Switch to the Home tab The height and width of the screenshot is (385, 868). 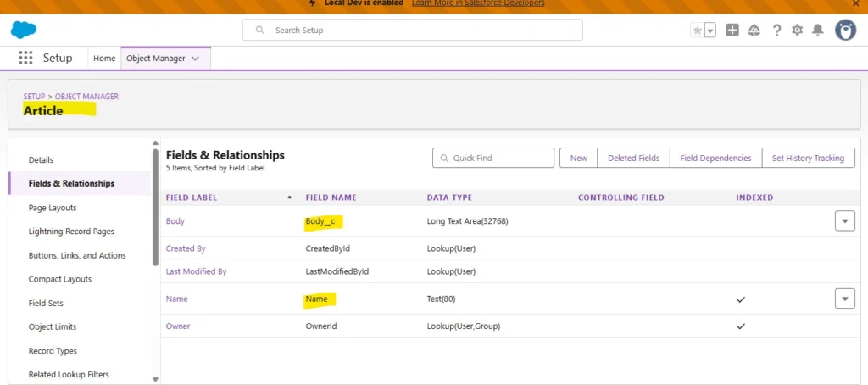click(x=104, y=59)
